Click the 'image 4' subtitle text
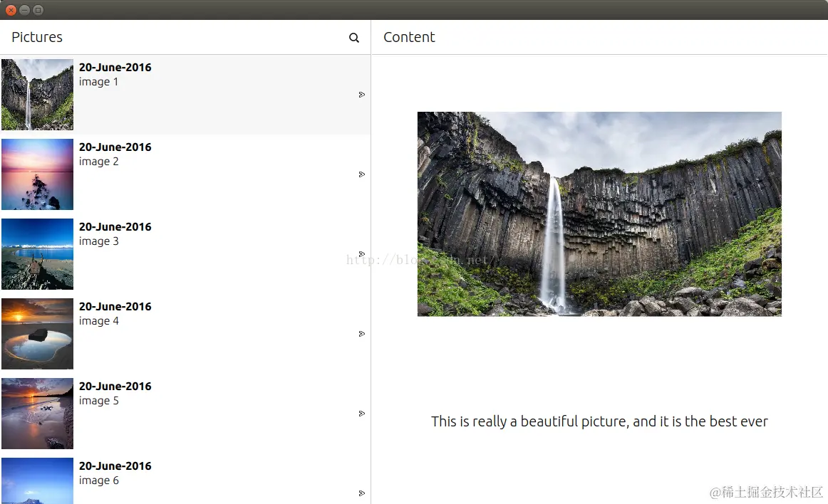The image size is (828, 504). click(x=99, y=321)
